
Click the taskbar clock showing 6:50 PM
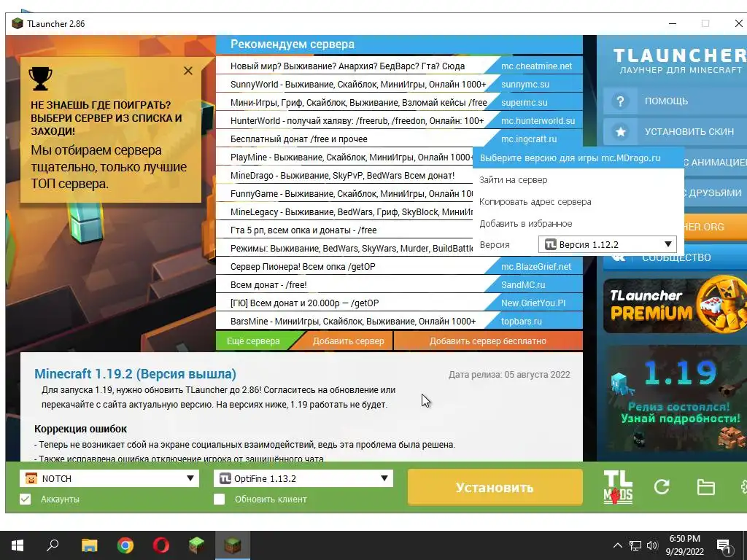684,545
